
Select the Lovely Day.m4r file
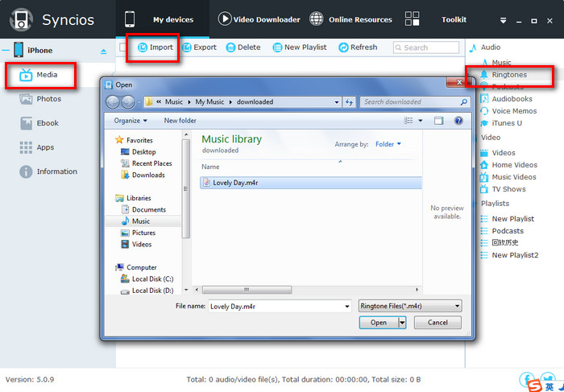point(310,183)
